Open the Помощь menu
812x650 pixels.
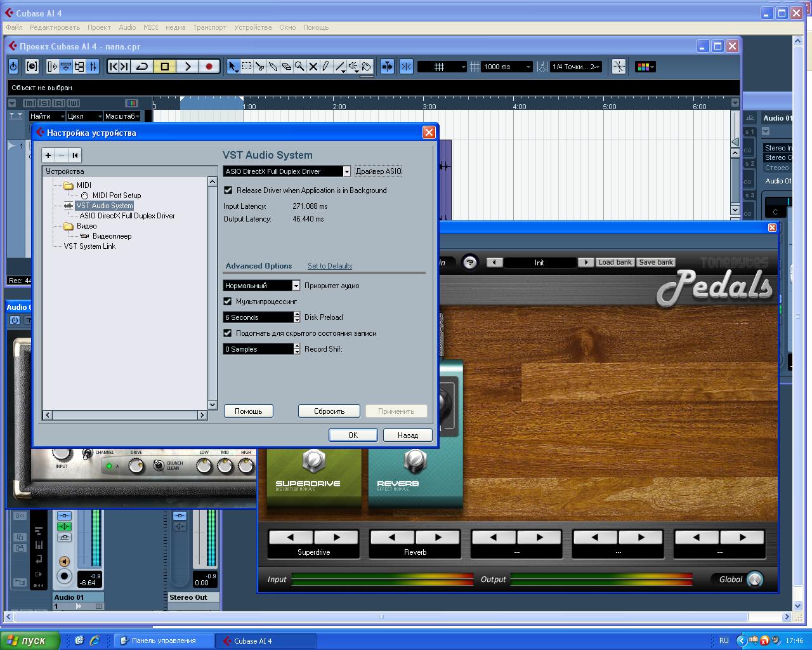pos(315,27)
